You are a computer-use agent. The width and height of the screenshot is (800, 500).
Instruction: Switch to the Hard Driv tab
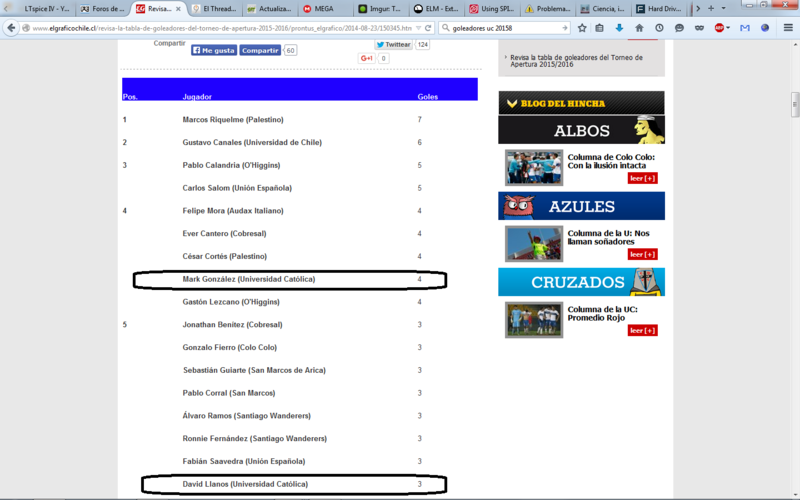pyautogui.click(x=658, y=9)
